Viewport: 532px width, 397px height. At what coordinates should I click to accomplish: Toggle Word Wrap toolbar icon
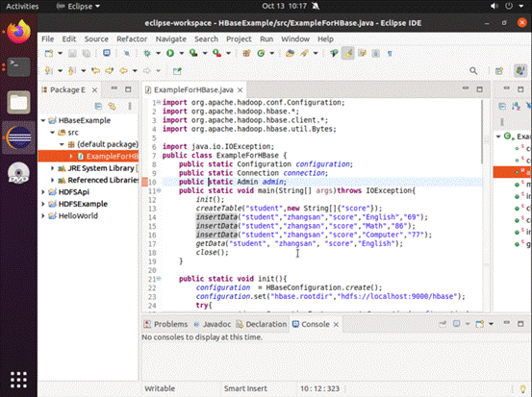[362, 53]
